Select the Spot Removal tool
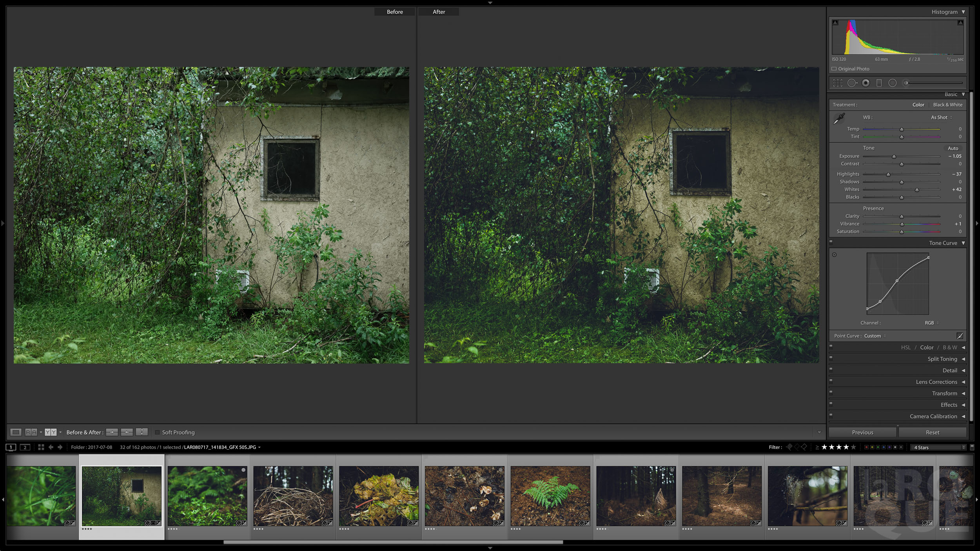 852,83
